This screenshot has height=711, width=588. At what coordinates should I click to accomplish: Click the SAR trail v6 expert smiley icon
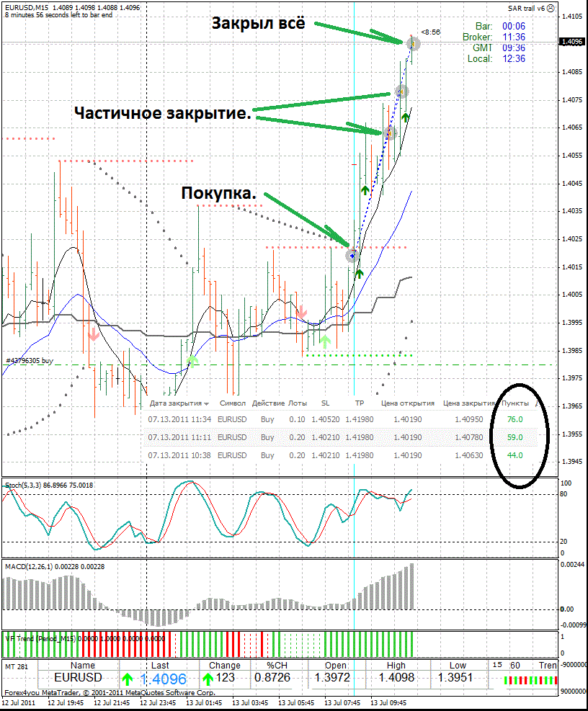pyautogui.click(x=551, y=8)
